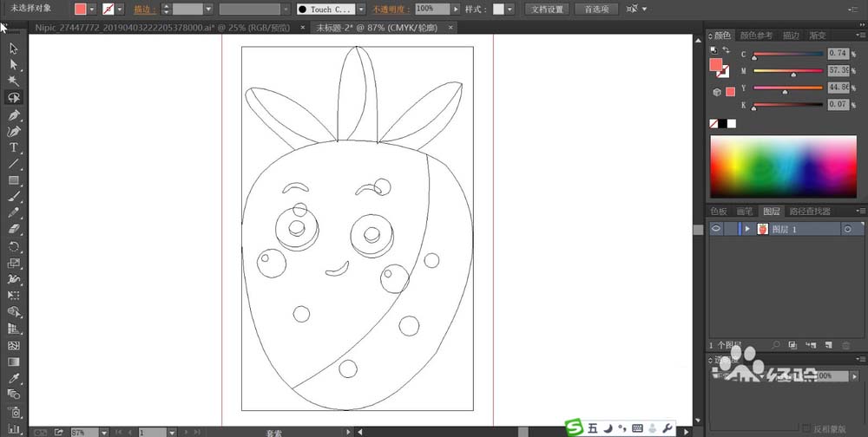Select the Type tool
Image resolution: width=868 pixels, height=437 pixels.
point(14,147)
